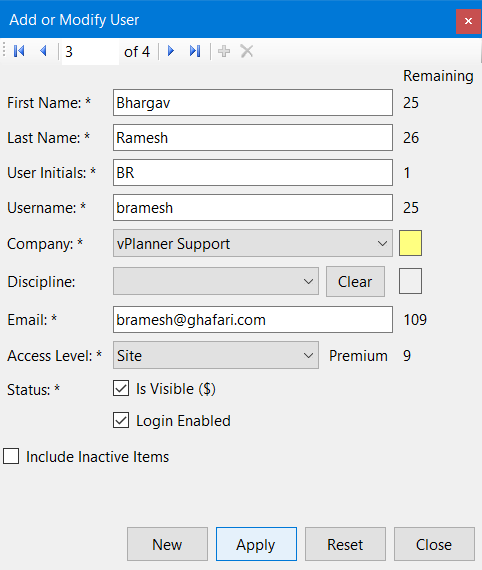Go to the first user record
Viewport: 482px width, 570px height.
tap(19, 51)
